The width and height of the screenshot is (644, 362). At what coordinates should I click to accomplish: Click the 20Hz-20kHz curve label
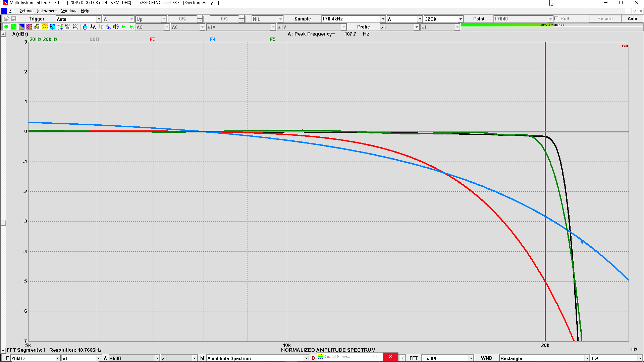click(x=43, y=39)
